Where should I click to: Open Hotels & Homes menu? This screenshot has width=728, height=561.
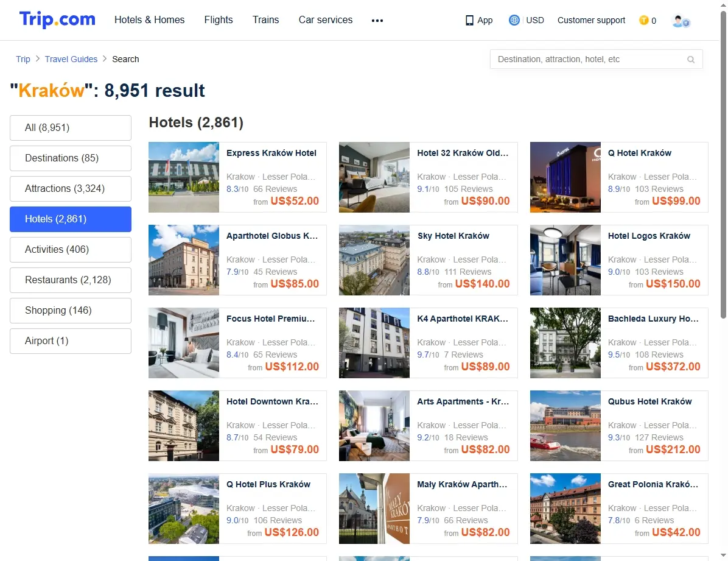[150, 20]
